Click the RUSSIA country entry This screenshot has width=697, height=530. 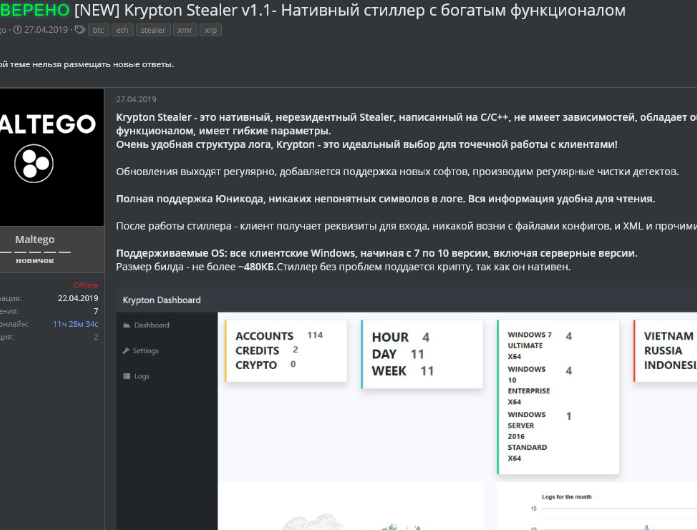point(663,350)
